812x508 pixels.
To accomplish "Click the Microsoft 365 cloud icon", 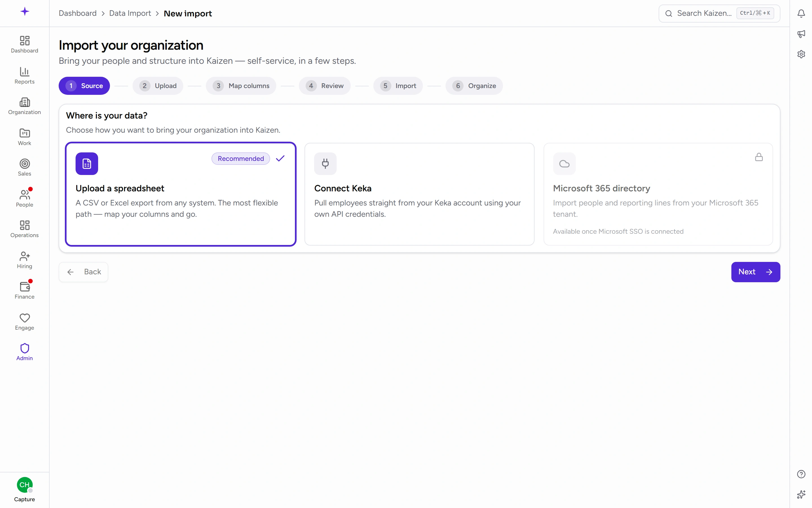I will pyautogui.click(x=564, y=164).
